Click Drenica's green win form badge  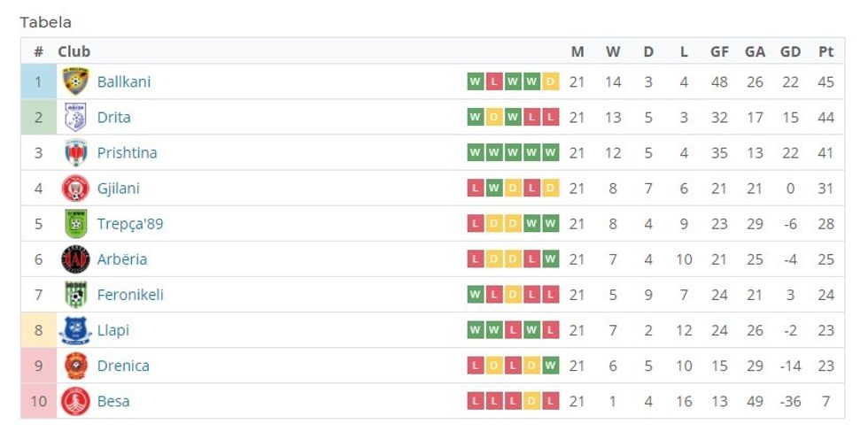pyautogui.click(x=551, y=366)
